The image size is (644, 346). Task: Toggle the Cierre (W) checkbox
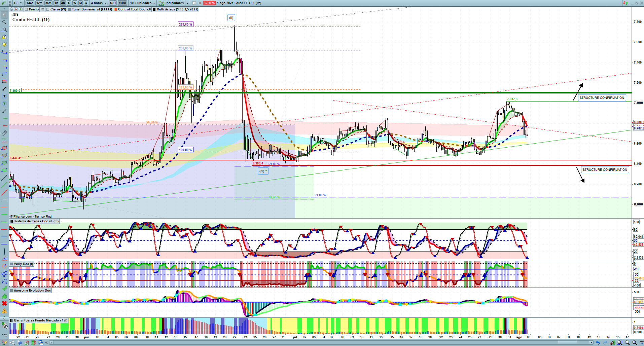point(48,9)
